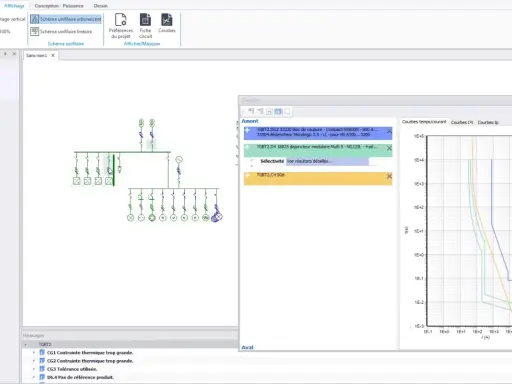The width and height of the screenshot is (512, 384).
Task: Remove the orange TGBT2.C4 entry
Action: click(x=389, y=176)
